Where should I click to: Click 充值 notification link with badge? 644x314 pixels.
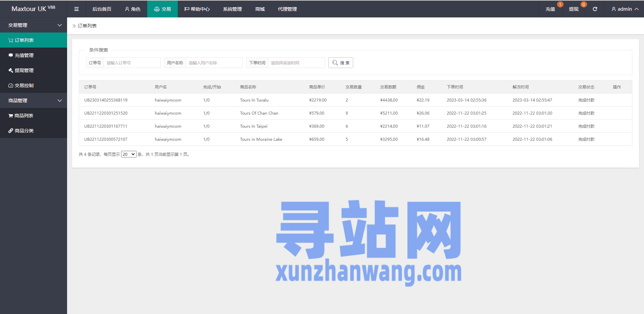(x=550, y=9)
